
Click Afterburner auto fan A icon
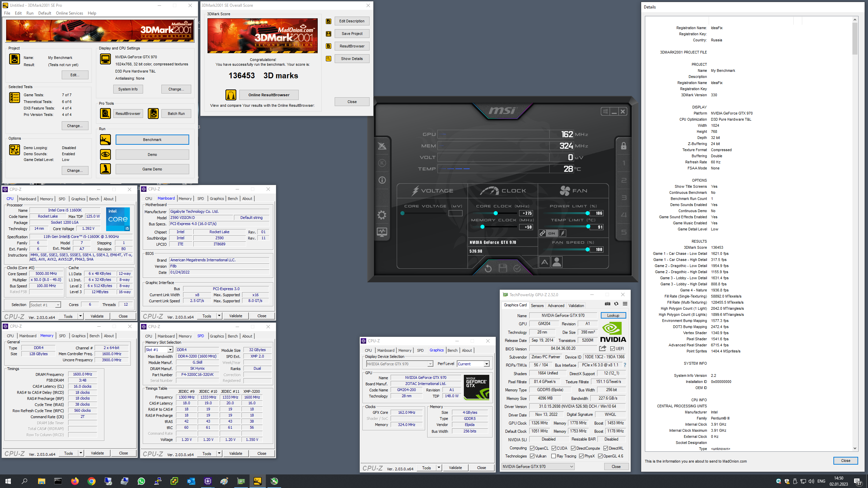coord(545,262)
